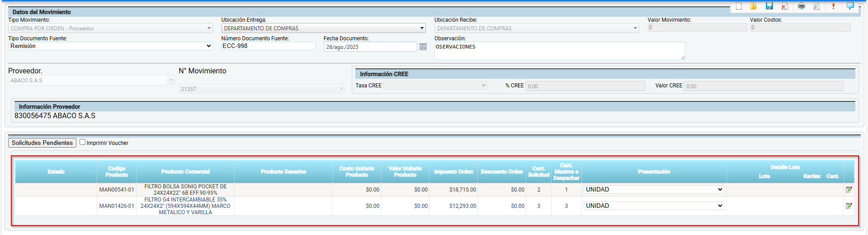Edit lot details for MAN00541-01 row
868x235 pixels.
click(849, 190)
